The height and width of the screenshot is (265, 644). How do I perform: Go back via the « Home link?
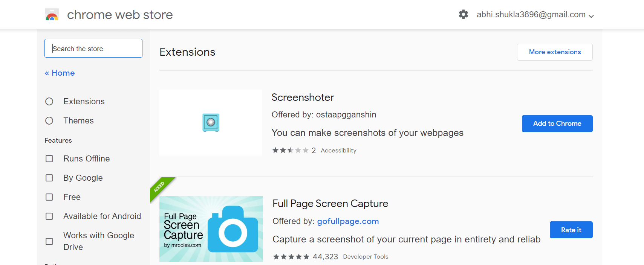point(60,73)
